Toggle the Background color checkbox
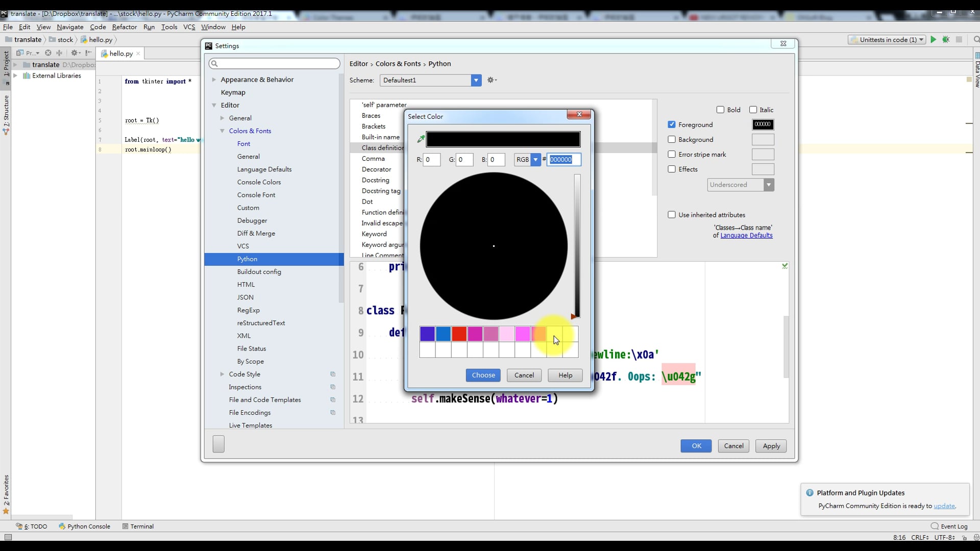Image resolution: width=980 pixels, height=551 pixels. coord(672,139)
